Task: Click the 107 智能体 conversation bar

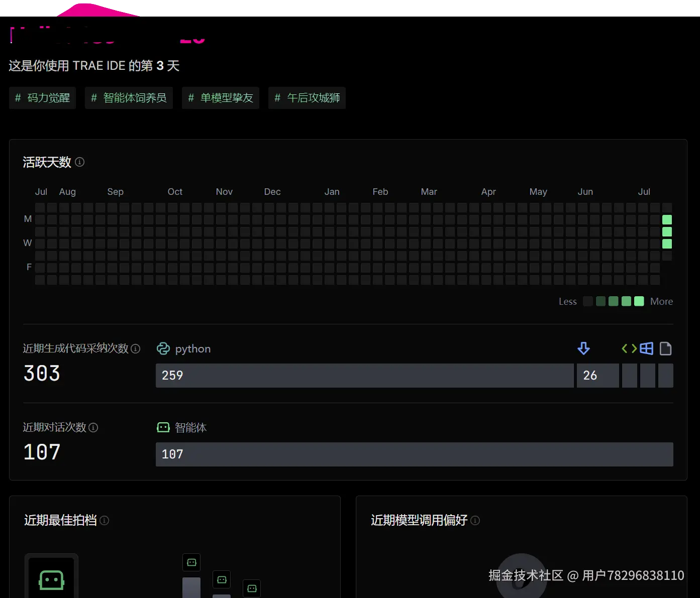Action: tap(414, 454)
